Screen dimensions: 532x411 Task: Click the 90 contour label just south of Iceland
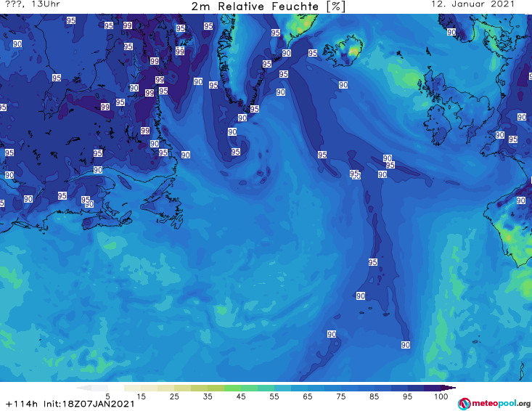[343, 85]
